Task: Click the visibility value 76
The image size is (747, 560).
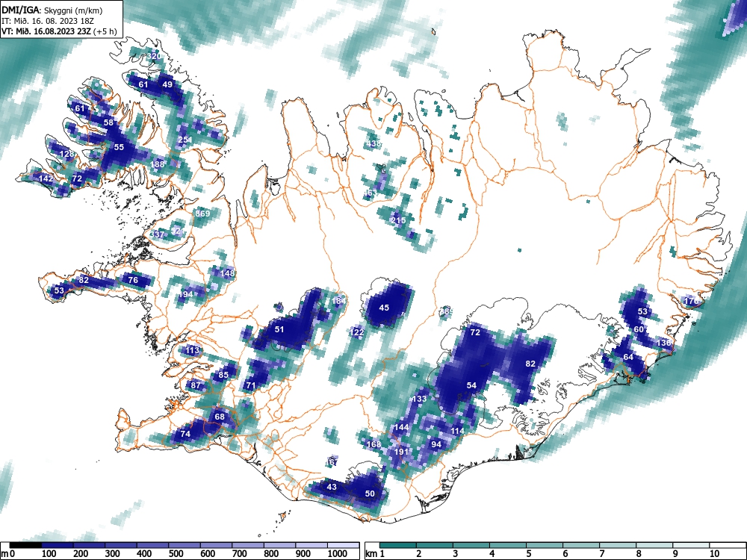Action: pos(133,280)
